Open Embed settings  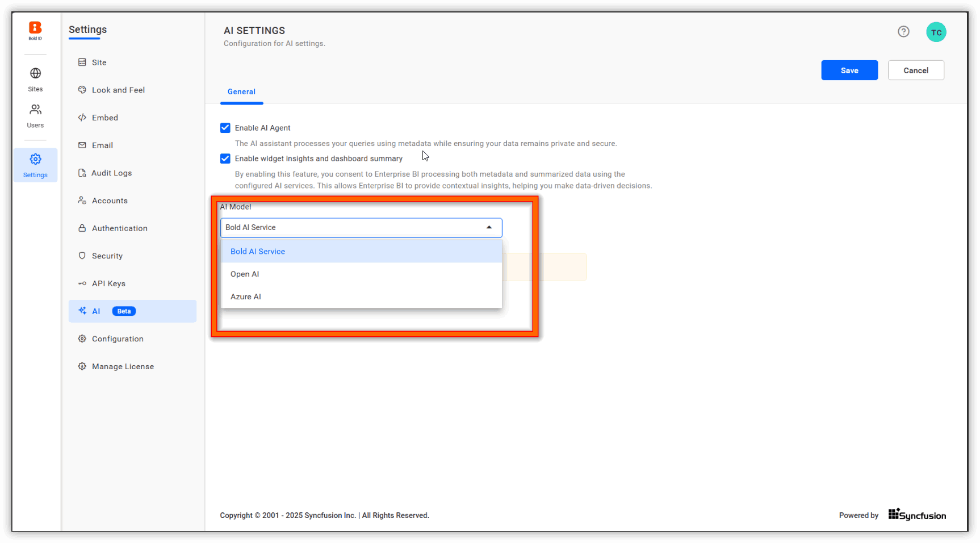[132, 118]
